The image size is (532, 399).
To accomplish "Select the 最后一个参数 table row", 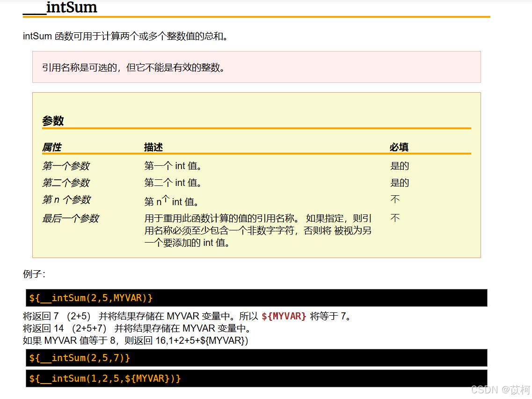I will [x=71, y=218].
